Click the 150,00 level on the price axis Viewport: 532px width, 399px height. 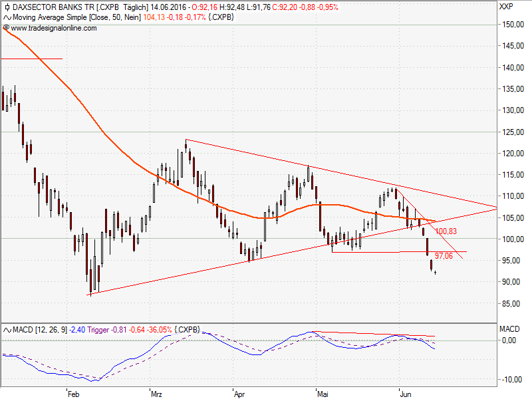point(511,25)
